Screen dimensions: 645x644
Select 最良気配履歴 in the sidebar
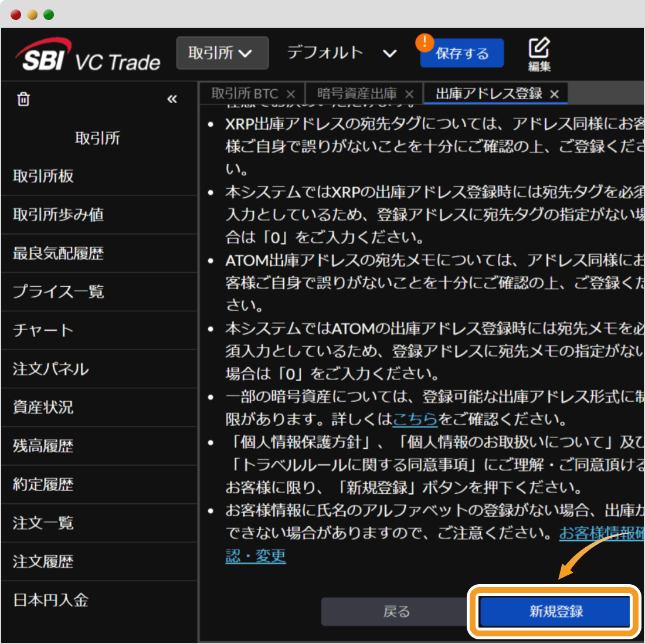(99, 253)
